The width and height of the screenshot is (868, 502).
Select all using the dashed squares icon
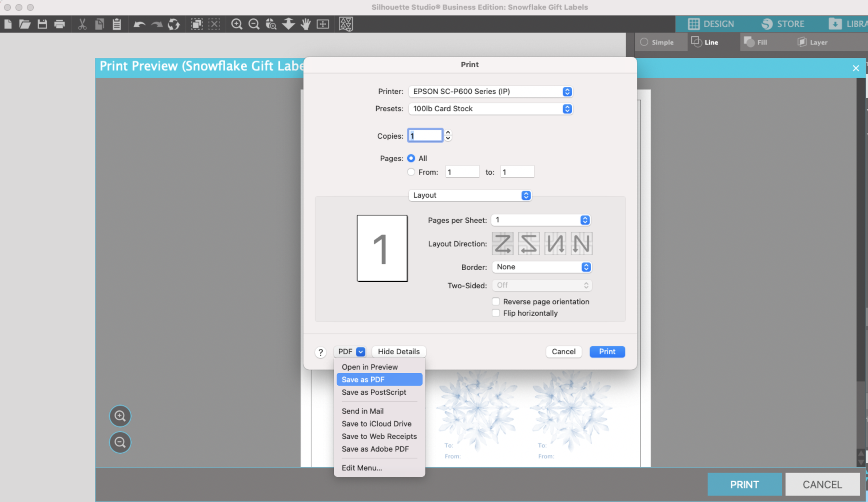197,24
